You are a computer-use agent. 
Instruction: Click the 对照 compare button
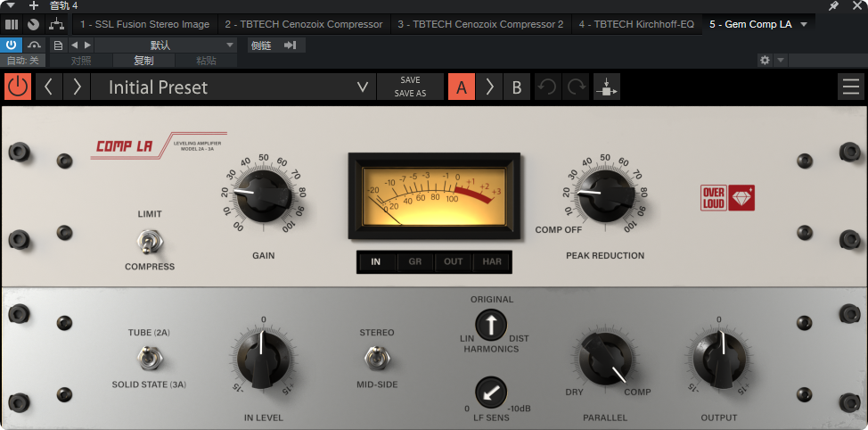click(x=81, y=61)
